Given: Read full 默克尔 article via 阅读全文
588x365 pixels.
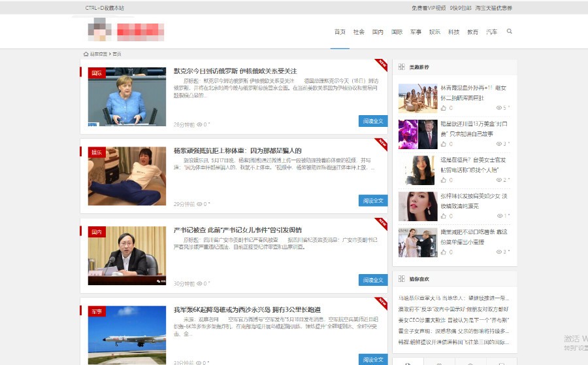Looking at the screenshot, I should pos(373,121).
